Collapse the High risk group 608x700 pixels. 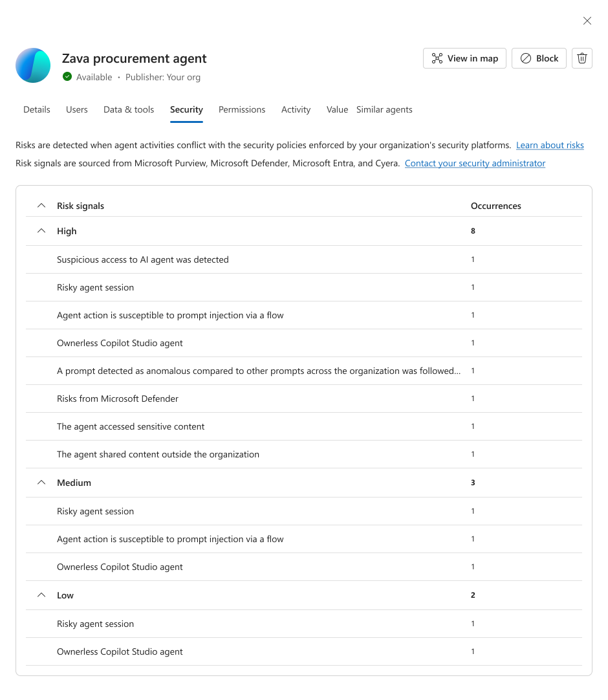click(x=41, y=231)
